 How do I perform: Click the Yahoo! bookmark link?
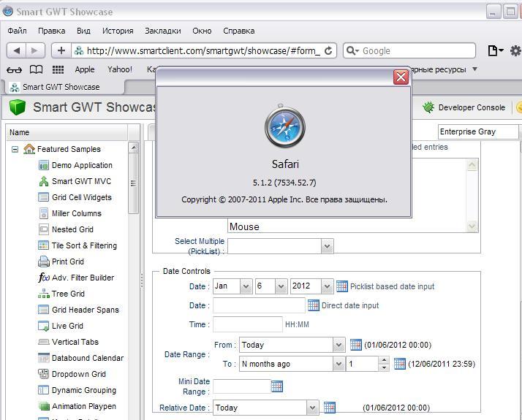tap(120, 69)
